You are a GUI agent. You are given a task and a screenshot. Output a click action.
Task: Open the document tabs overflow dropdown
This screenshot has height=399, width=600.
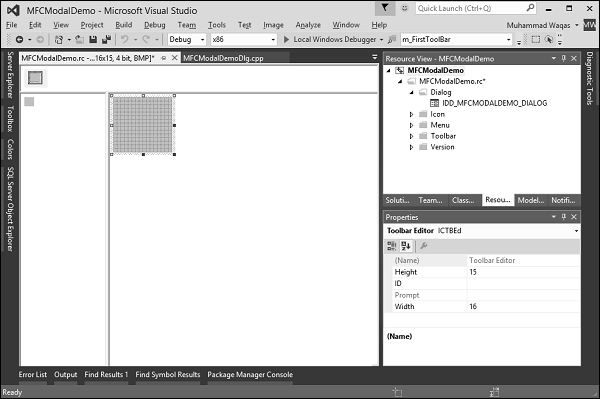375,57
